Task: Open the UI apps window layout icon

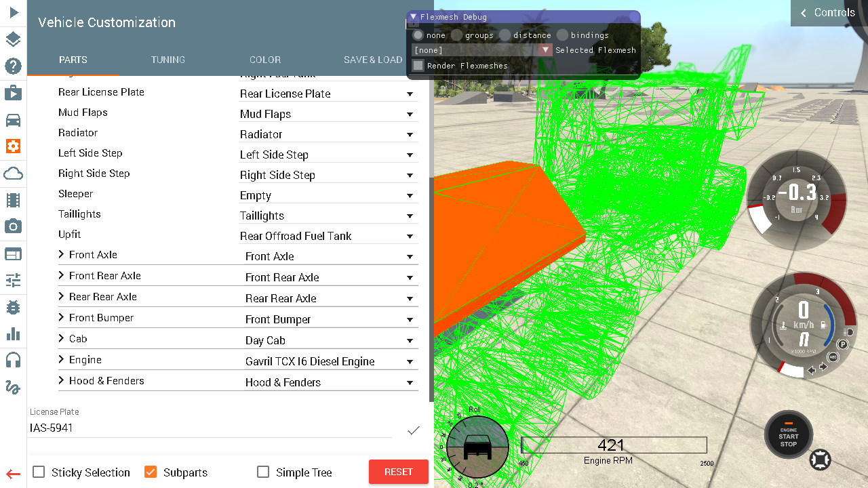Action: 13,254
